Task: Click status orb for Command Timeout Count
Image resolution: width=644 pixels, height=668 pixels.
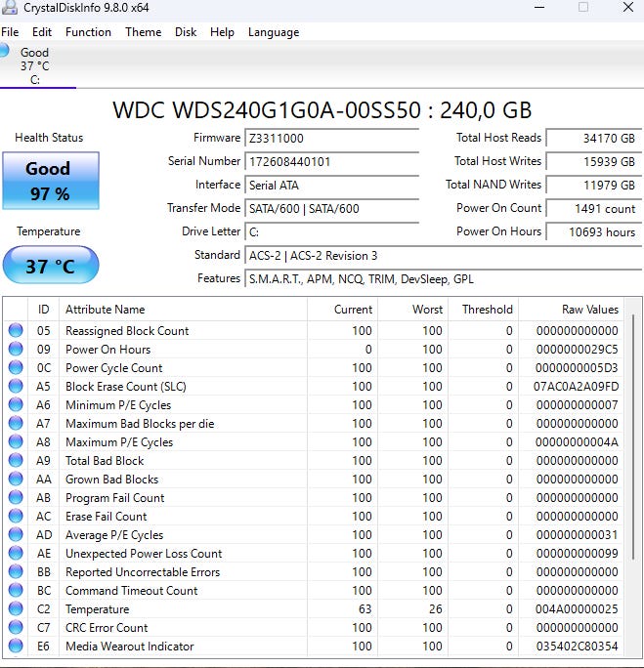Action: click(16, 590)
